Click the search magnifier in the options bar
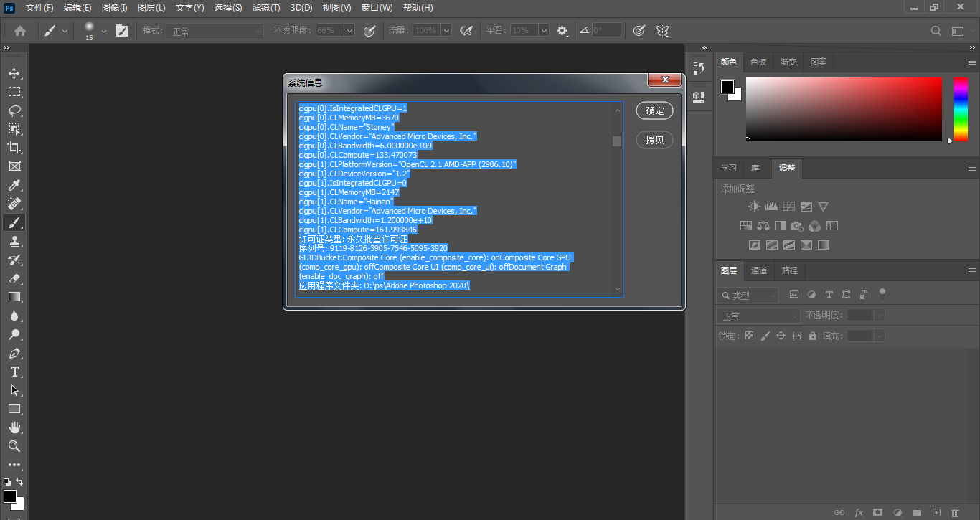The image size is (980, 520). (936, 31)
